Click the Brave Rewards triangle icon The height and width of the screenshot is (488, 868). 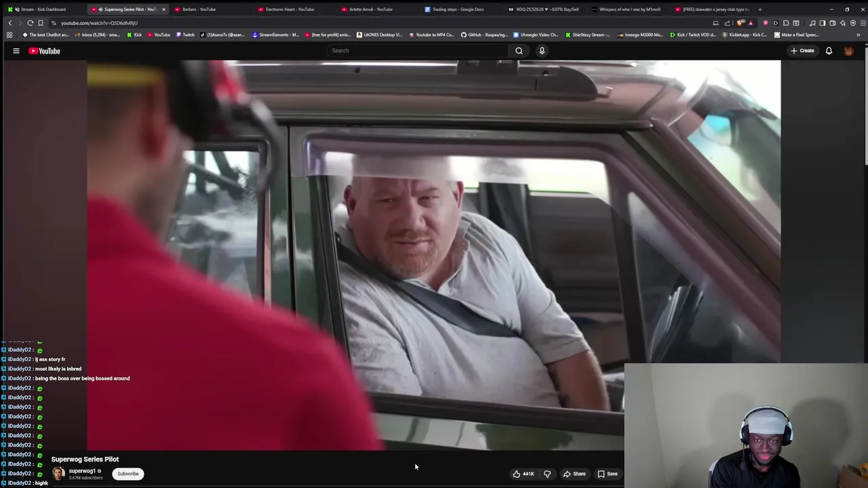(750, 23)
